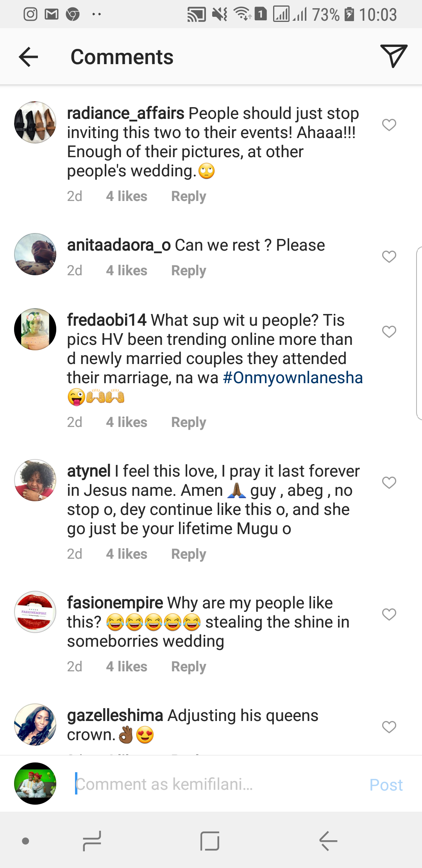Open radiance_affairs profile picture

coord(35,122)
